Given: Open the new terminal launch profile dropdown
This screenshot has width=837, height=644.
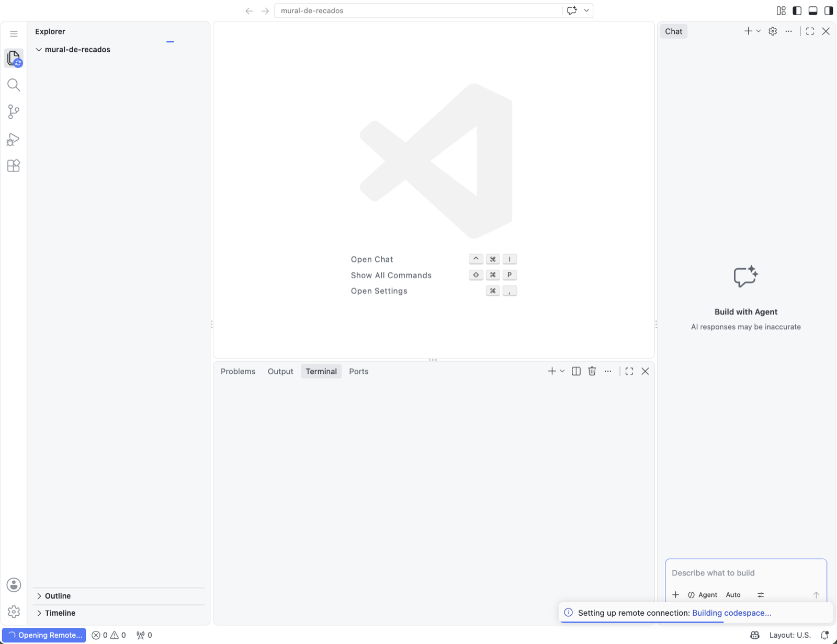Looking at the screenshot, I should coord(562,371).
